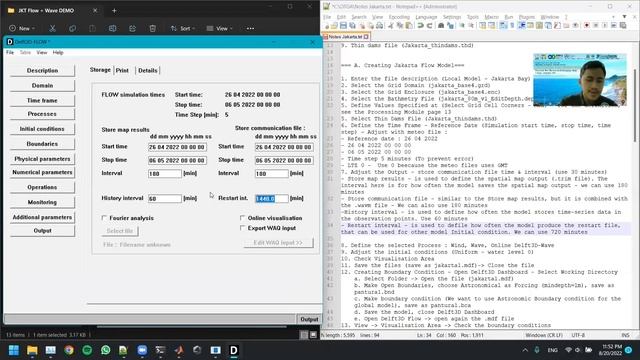Click the Undo arrow in Notepad++ toolbar
This screenshot has width=640, height=360.
420,26
